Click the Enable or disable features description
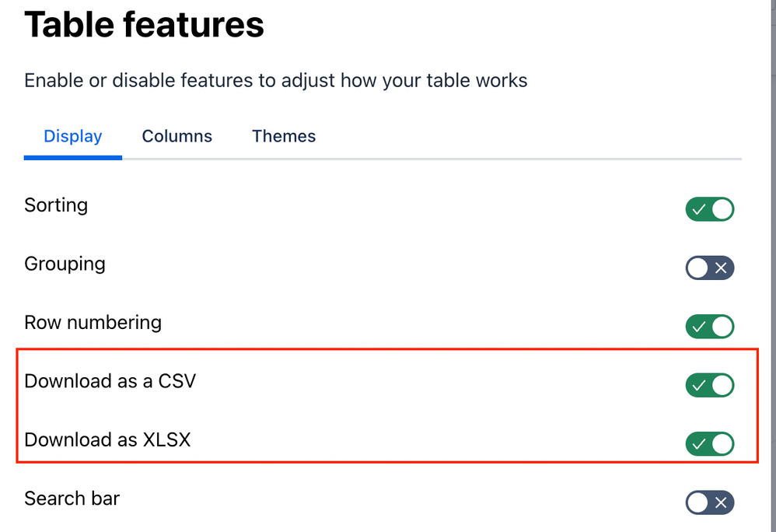Viewport: 776px width, 532px height. pos(275,80)
